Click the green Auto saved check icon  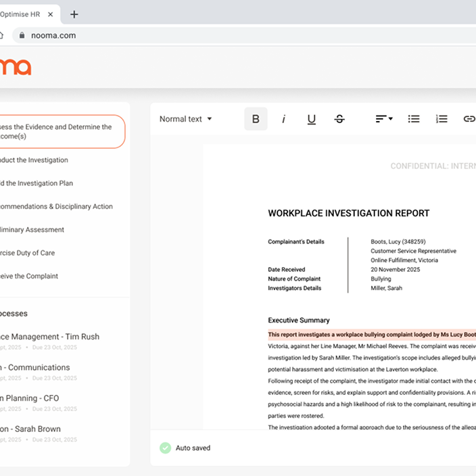pyautogui.click(x=166, y=448)
